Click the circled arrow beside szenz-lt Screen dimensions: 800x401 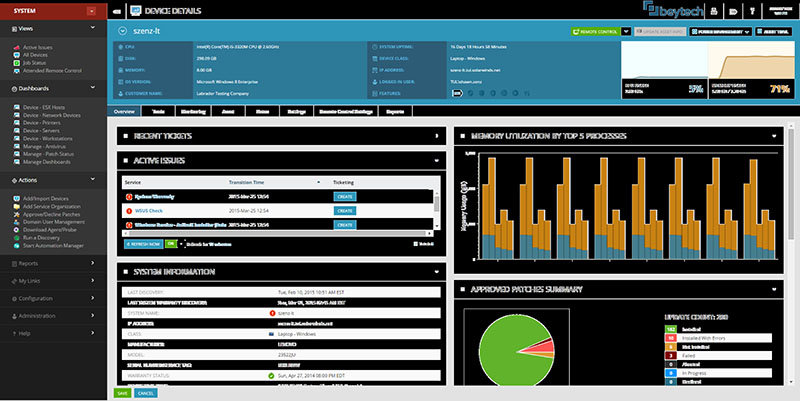(121, 33)
